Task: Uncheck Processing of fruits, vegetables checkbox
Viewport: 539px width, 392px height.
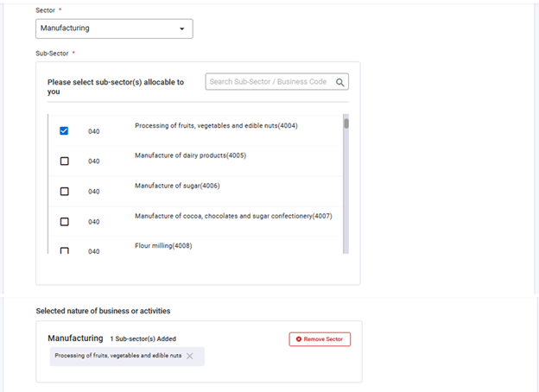Action: pos(64,131)
